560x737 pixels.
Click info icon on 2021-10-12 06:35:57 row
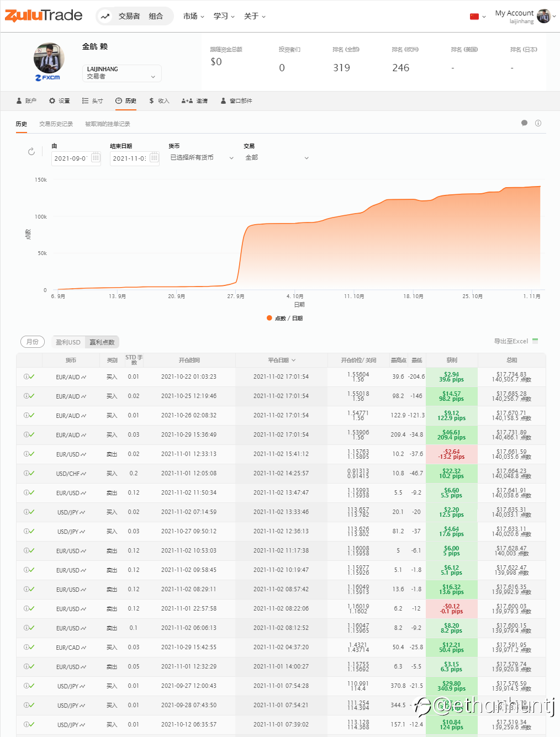click(26, 724)
